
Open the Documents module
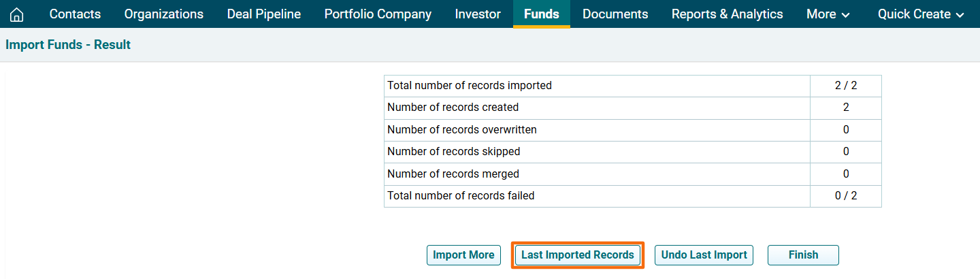coord(615,14)
